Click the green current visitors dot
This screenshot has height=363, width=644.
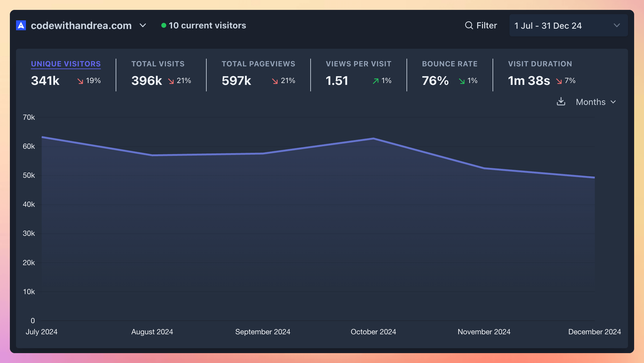click(164, 25)
